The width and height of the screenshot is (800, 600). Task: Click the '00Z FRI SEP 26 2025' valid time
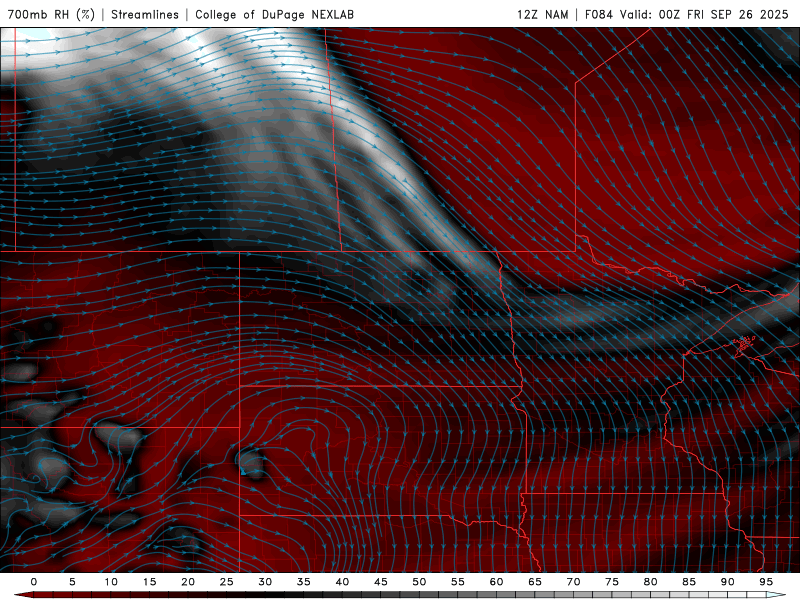point(723,14)
